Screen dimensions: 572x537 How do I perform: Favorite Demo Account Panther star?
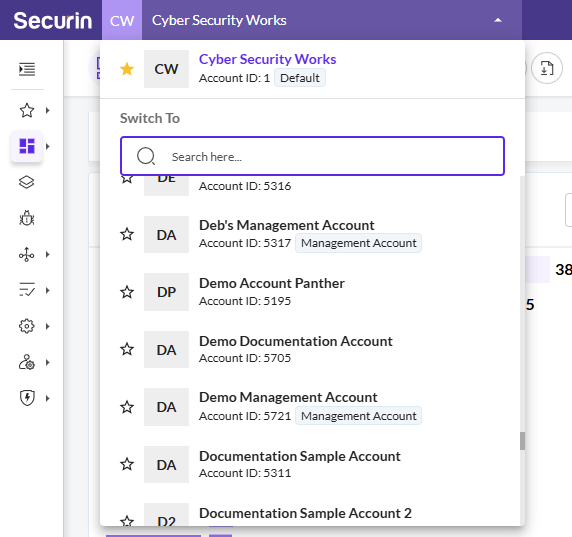click(x=127, y=292)
